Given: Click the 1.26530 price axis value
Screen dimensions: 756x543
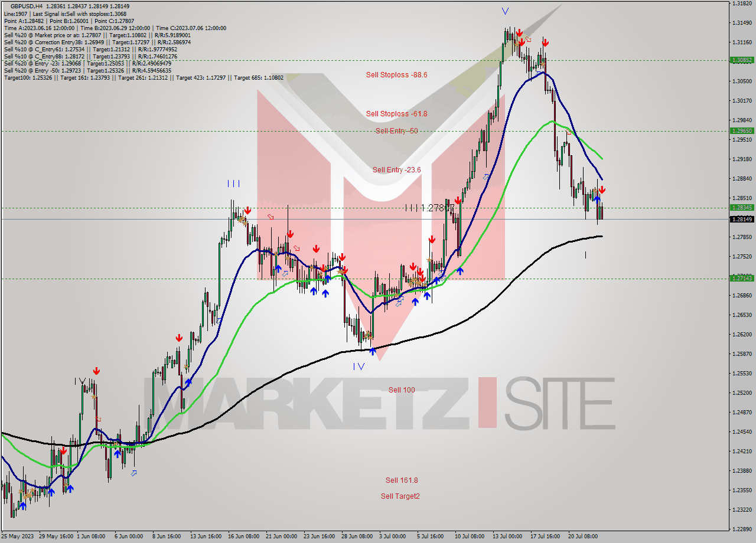Looking at the screenshot, I should click(x=741, y=315).
